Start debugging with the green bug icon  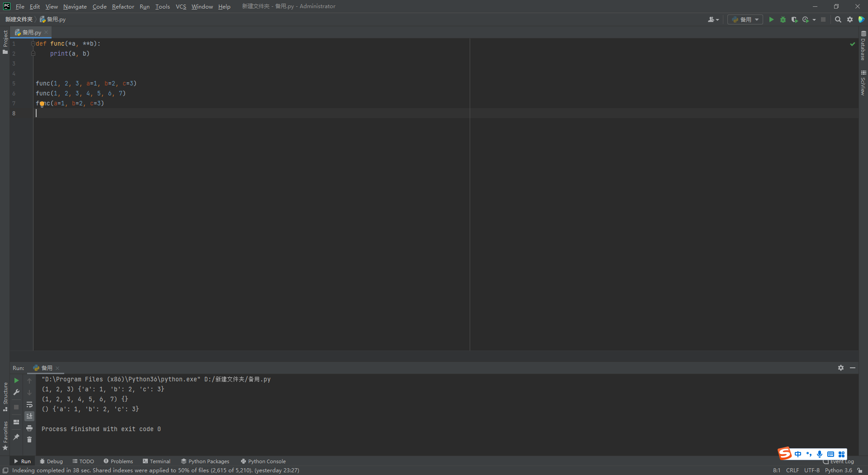tap(783, 19)
